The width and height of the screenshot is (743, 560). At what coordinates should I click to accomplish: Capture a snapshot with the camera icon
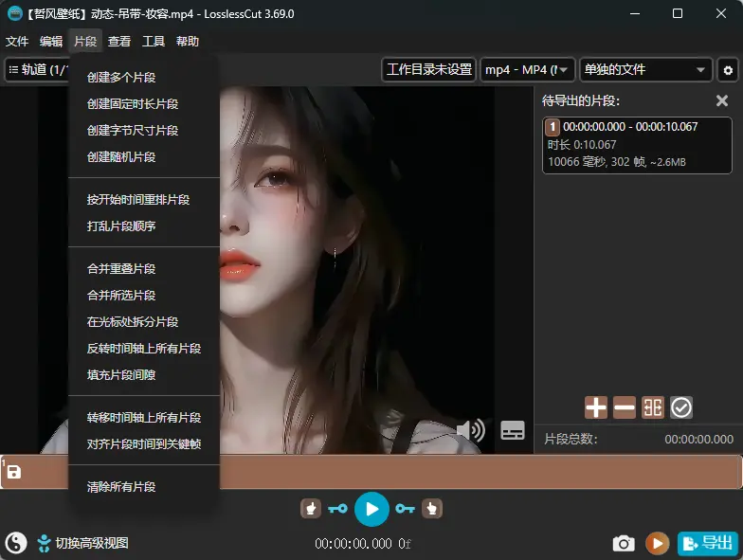pyautogui.click(x=624, y=543)
